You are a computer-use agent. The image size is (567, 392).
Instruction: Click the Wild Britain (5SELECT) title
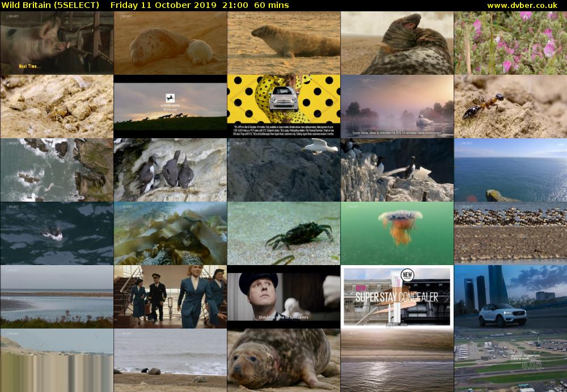pos(50,6)
